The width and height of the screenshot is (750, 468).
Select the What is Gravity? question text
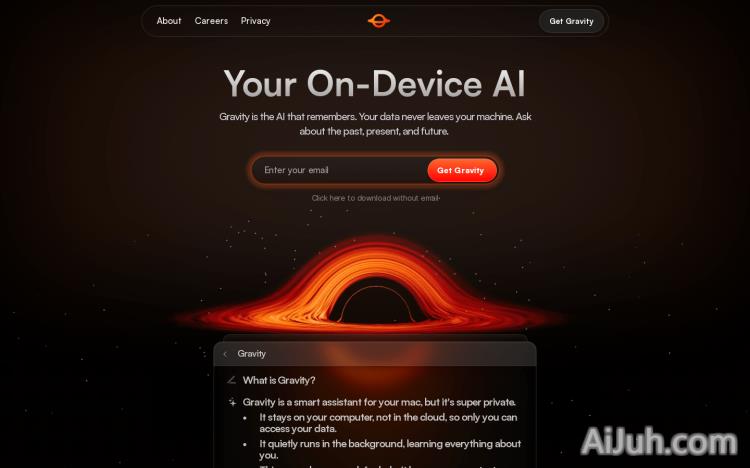point(279,380)
